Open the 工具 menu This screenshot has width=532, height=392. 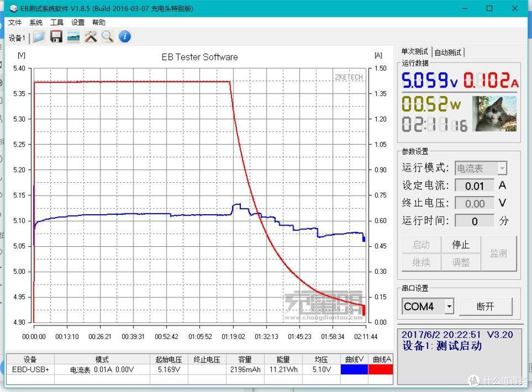[x=56, y=22]
